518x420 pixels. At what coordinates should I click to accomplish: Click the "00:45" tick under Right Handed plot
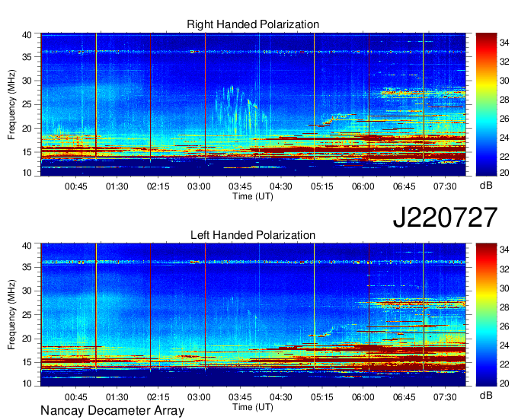point(76,186)
